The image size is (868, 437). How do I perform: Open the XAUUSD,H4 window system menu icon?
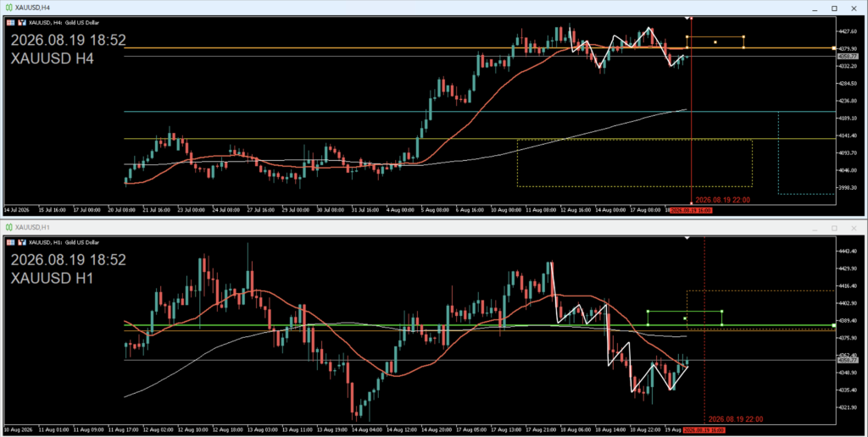pos(8,8)
